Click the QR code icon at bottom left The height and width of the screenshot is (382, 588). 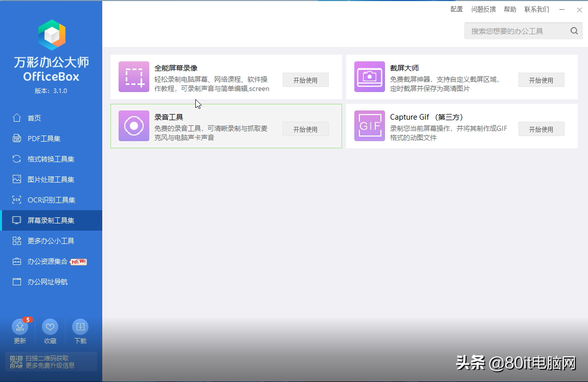16,361
